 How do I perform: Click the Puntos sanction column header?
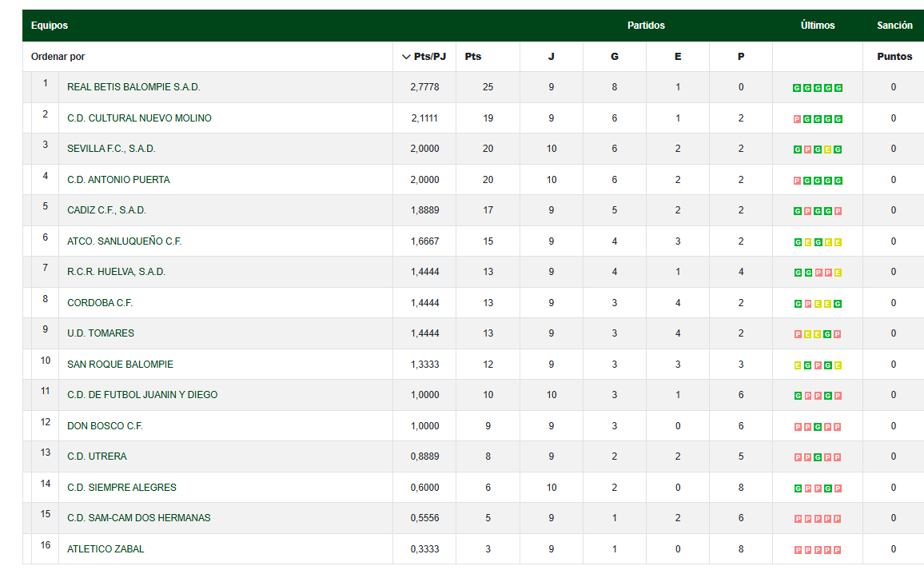click(894, 57)
